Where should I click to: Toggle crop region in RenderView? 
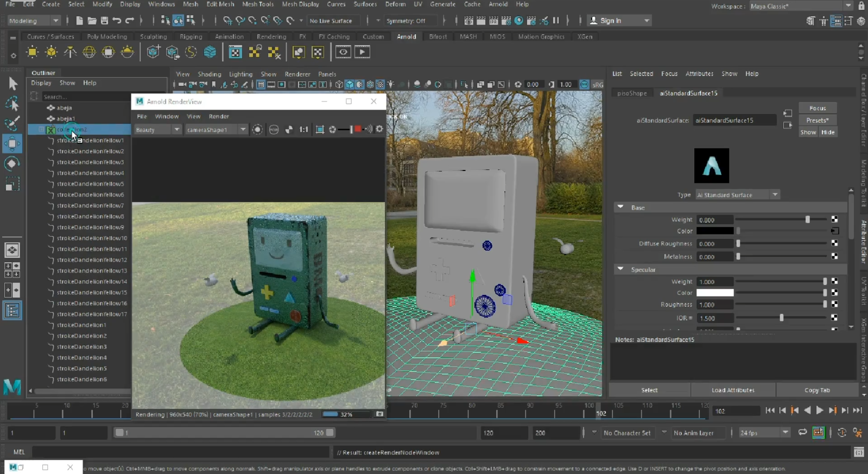[x=320, y=129]
